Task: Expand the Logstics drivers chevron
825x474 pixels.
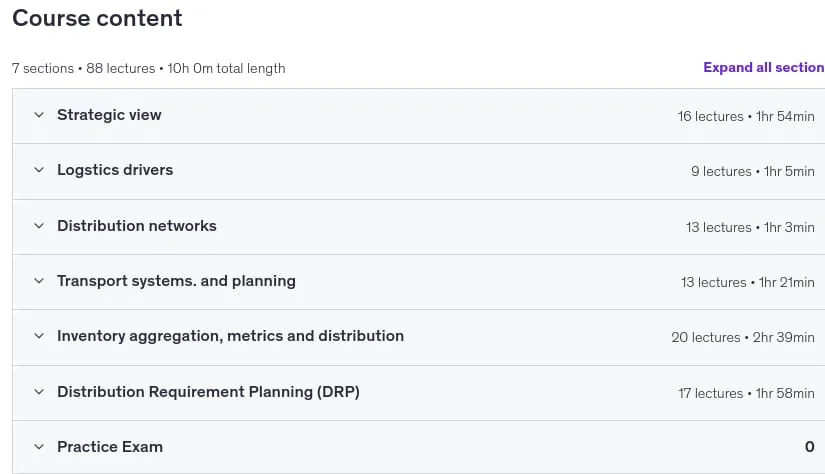Action: (39, 170)
